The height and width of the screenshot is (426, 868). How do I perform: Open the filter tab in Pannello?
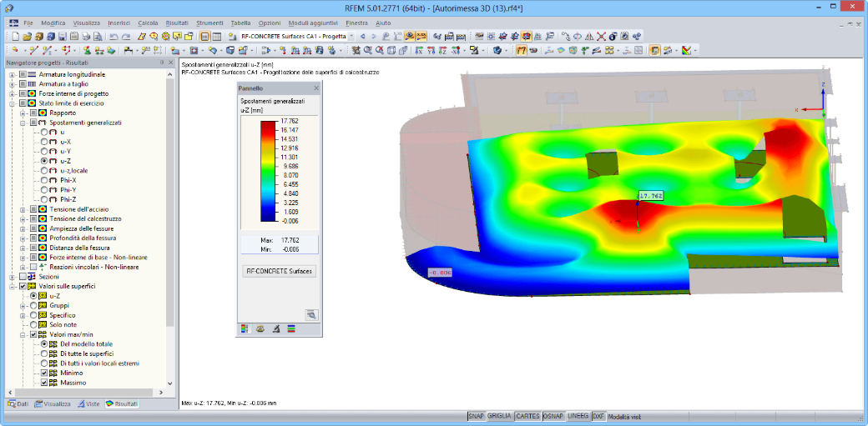tap(275, 328)
